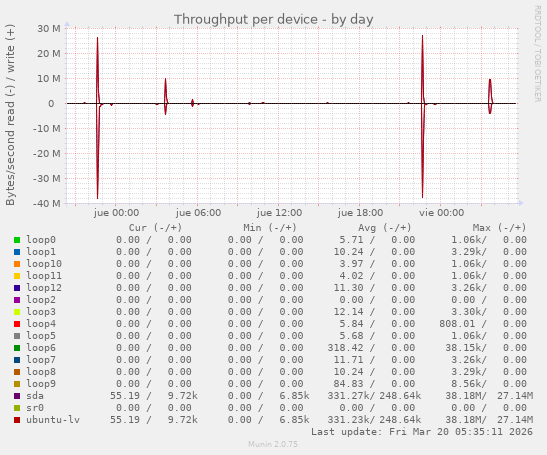Viewport: 547px width, 455px height.
Task: Click loop4 max value 808.01
Action: click(457, 323)
